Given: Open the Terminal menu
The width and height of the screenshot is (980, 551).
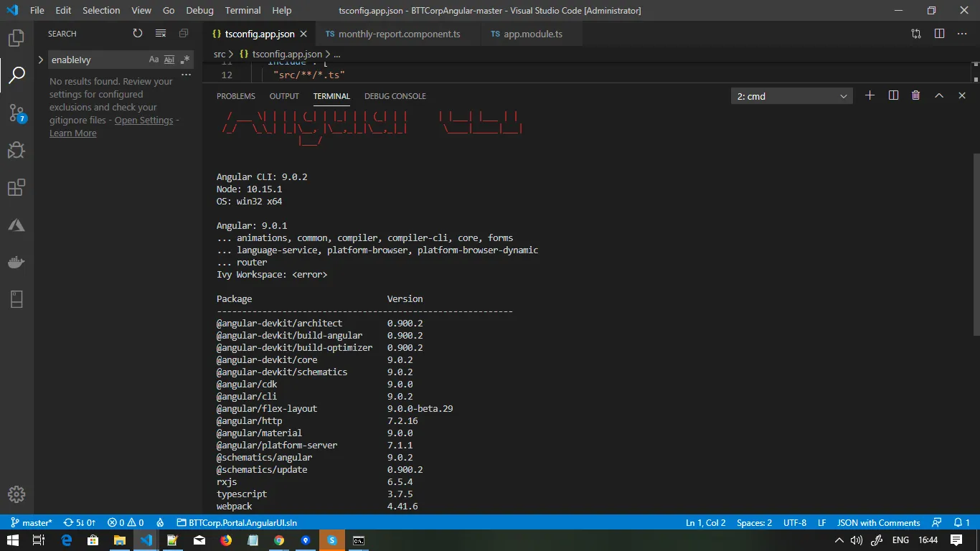Looking at the screenshot, I should pos(242,10).
